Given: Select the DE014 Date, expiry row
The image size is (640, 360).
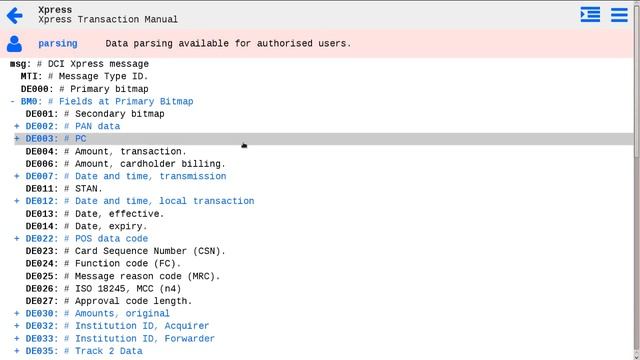Looking at the screenshot, I should [86, 226].
